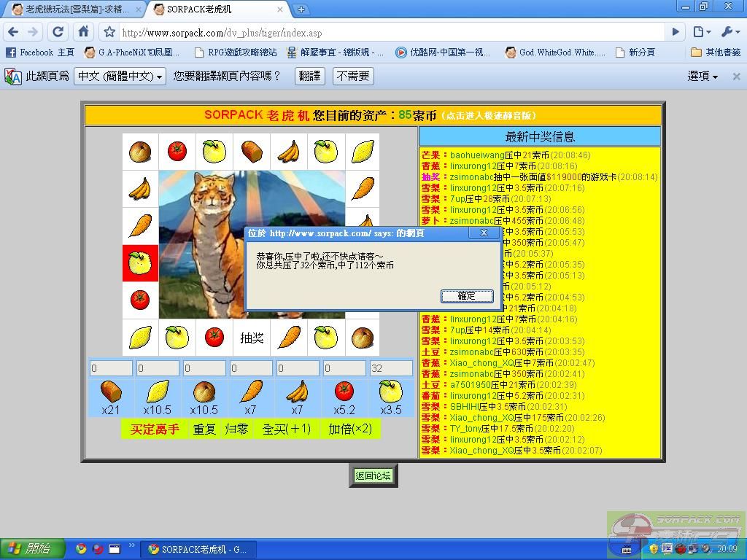Click the potato x21 bet icon
Viewport: 747px width, 560px height.
coord(111,392)
